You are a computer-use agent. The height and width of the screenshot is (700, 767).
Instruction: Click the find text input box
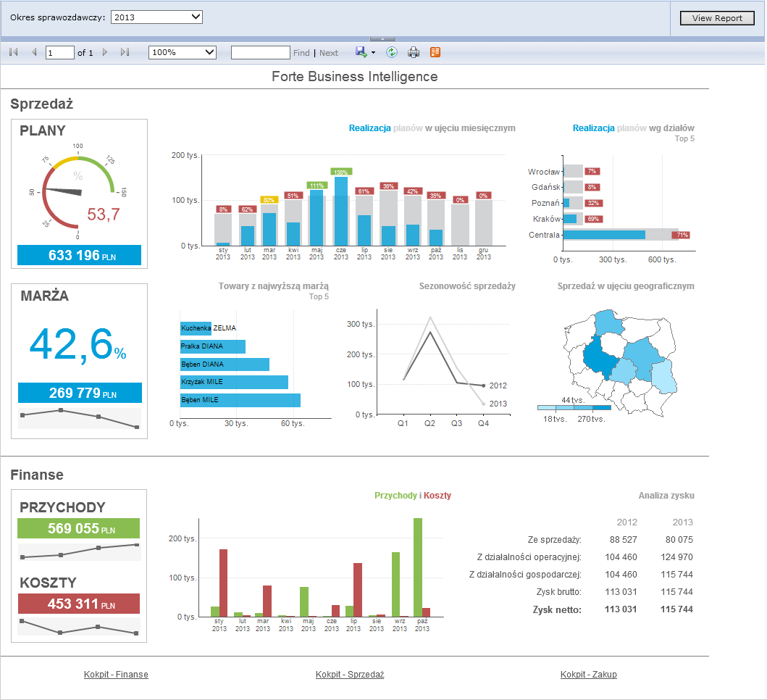260,52
